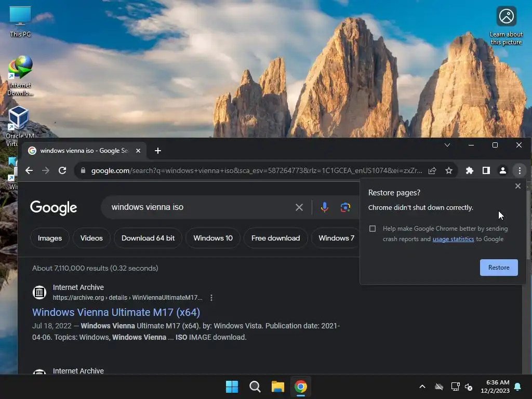Screen dimensions: 532x399
Task: Open notifications bell icon
Action: tap(518, 387)
